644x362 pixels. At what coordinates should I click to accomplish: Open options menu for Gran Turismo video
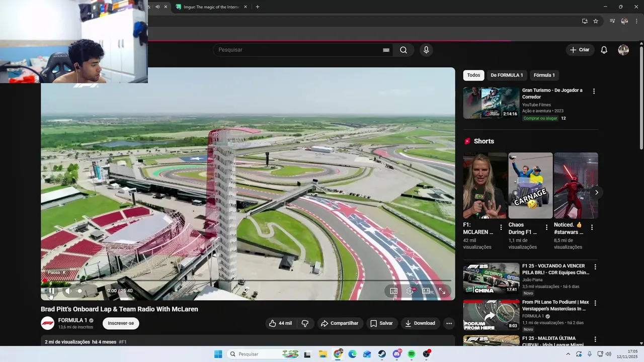pos(594,92)
